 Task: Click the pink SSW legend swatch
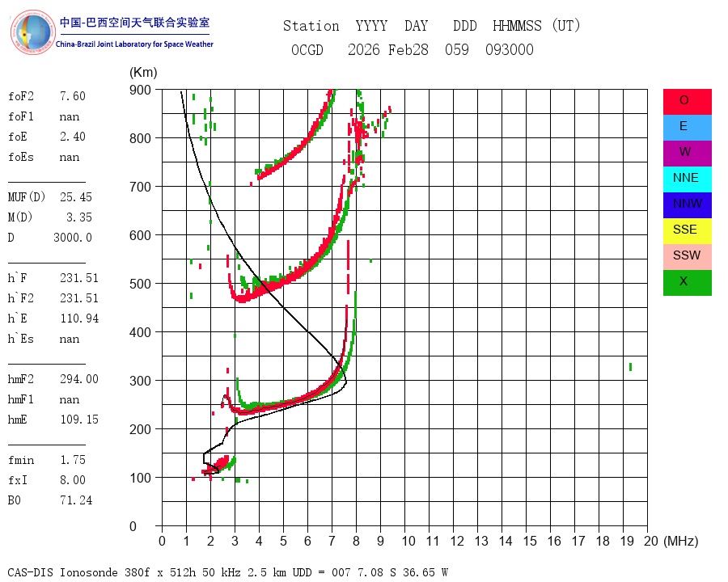687,257
